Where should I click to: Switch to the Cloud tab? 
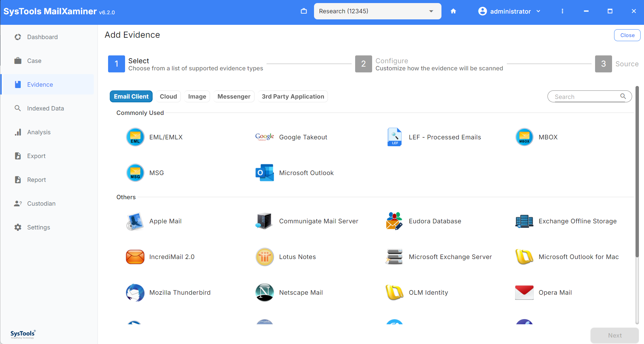pyautogui.click(x=168, y=97)
